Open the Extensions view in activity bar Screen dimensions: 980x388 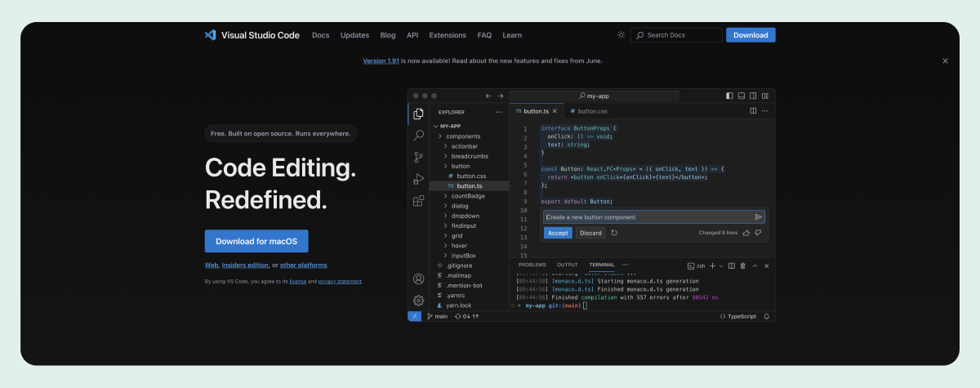click(418, 201)
